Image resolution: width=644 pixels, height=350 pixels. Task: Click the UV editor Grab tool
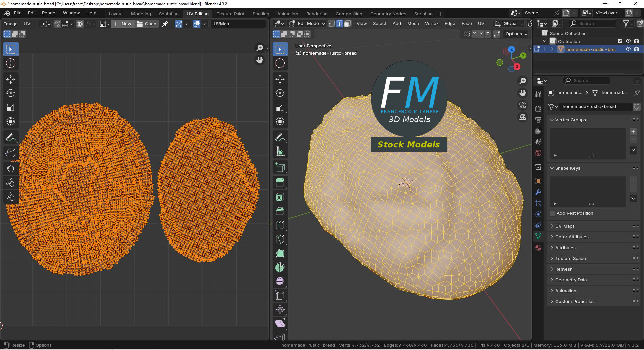point(11,169)
